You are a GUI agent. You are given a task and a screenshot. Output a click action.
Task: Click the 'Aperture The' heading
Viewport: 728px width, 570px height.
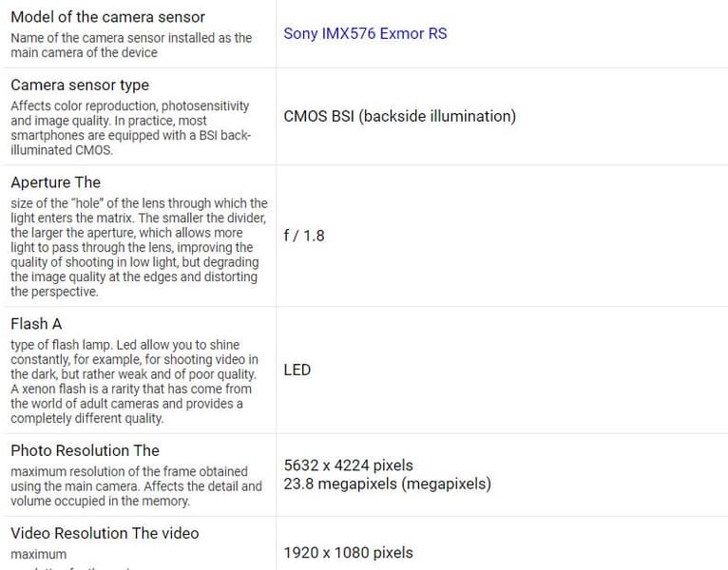pos(55,182)
